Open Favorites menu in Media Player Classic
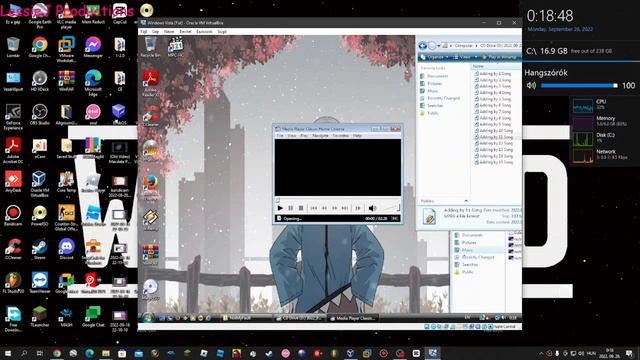This screenshot has height=360, width=640. 341,136
